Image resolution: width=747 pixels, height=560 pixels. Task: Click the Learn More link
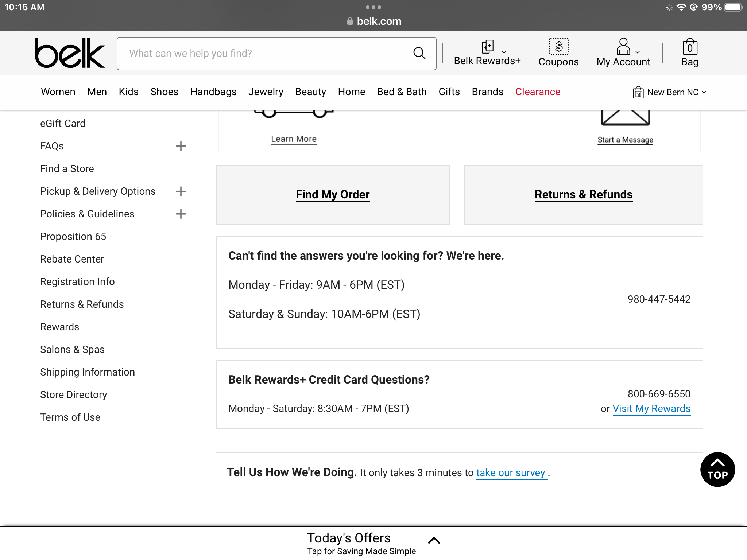tap(294, 139)
